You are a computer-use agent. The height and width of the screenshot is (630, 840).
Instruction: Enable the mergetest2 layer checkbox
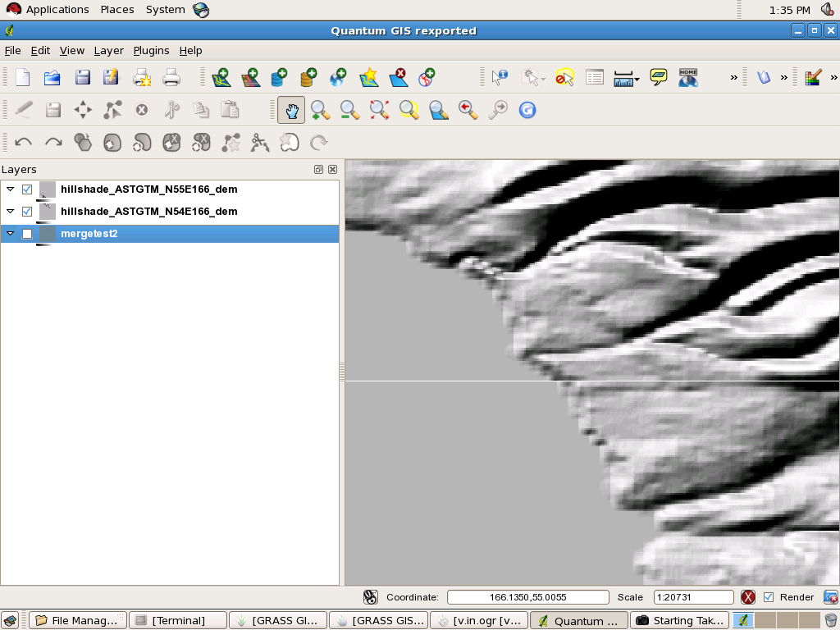click(27, 234)
